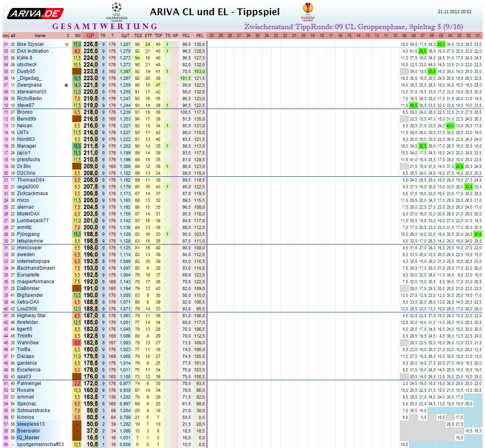Click the date 21.11.2012 20:02

click(x=455, y=12)
